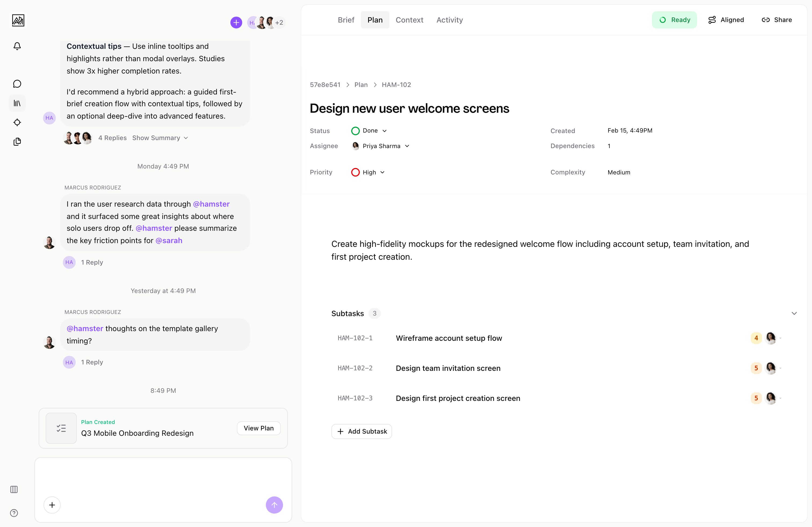Image resolution: width=812 pixels, height=527 pixels.
Task: Open the notifications bell icon
Action: coord(17,46)
